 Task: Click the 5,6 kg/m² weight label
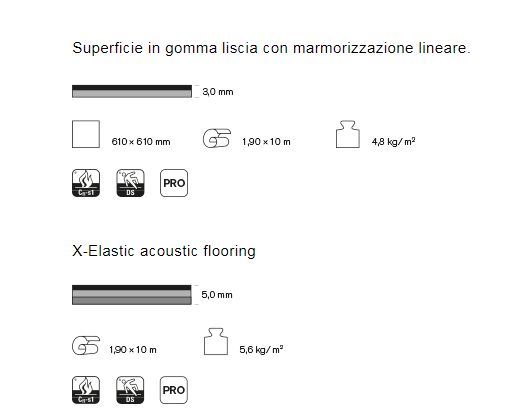point(261,349)
